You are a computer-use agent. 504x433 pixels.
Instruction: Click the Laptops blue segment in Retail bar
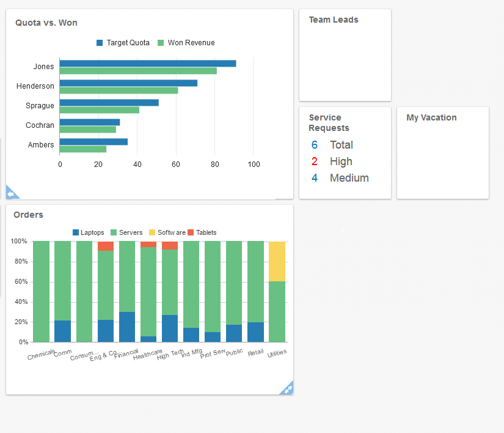[x=255, y=332]
